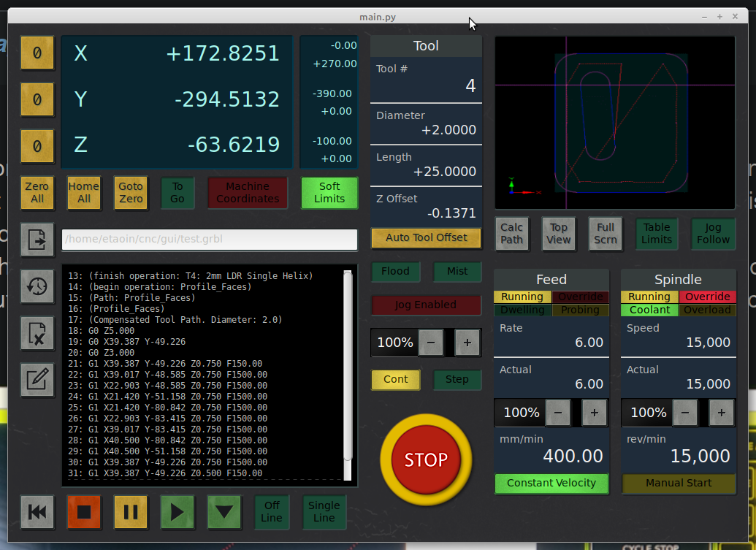The height and width of the screenshot is (550, 756).
Task: Click Home All button
Action: point(84,193)
